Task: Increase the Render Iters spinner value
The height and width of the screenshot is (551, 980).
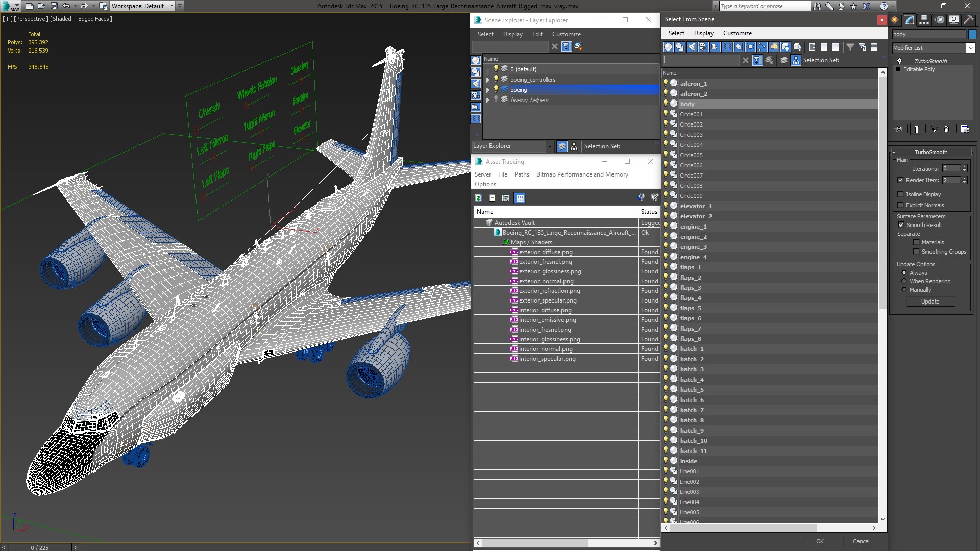Action: (964, 178)
